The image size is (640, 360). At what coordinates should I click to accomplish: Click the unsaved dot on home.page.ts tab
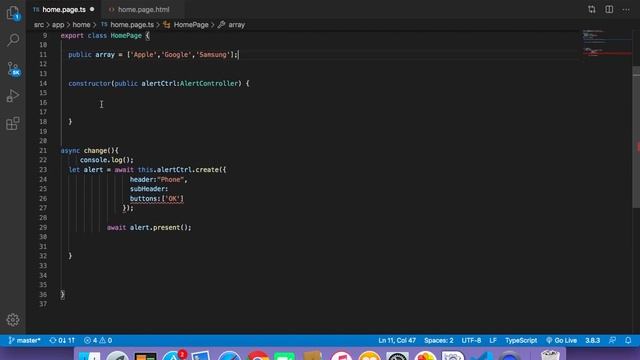tap(92, 9)
